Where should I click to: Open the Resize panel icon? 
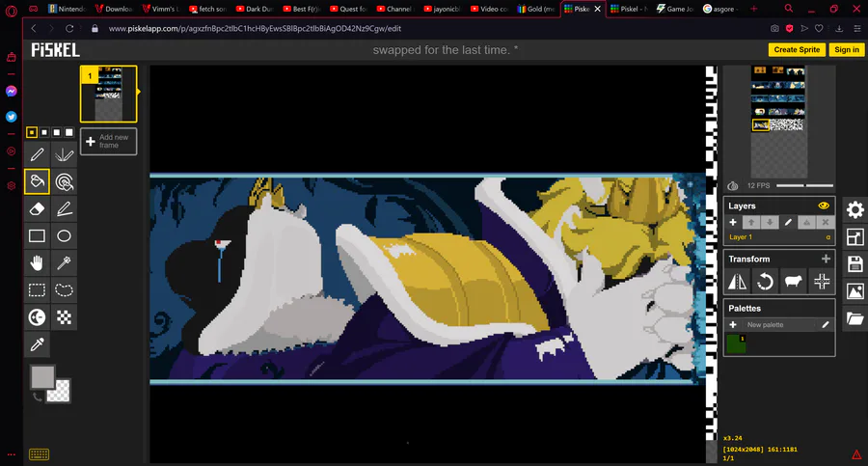[x=854, y=237]
